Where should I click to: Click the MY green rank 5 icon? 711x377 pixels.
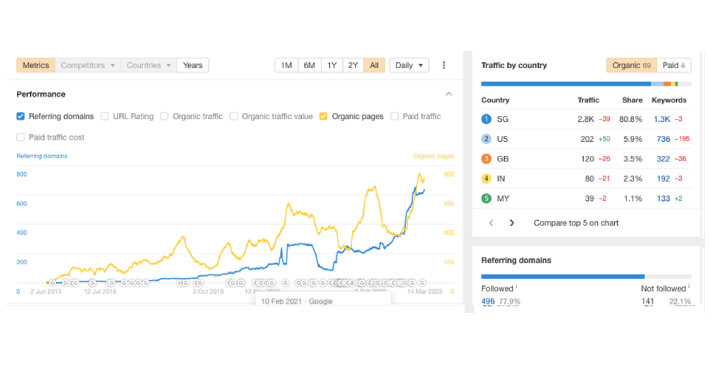(486, 198)
